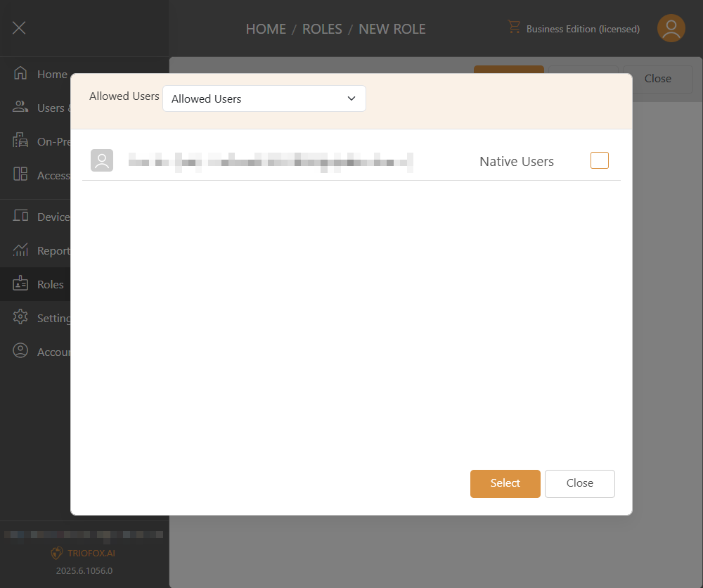Click the Native Users label
The image size is (703, 588).
[x=517, y=161]
